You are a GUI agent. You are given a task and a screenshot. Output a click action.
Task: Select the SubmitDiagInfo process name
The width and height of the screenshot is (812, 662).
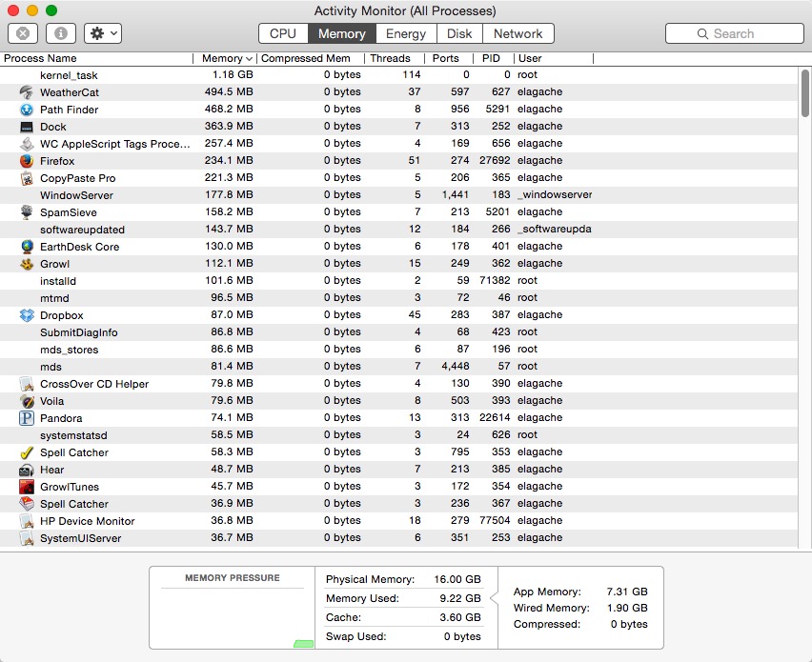[x=79, y=332]
